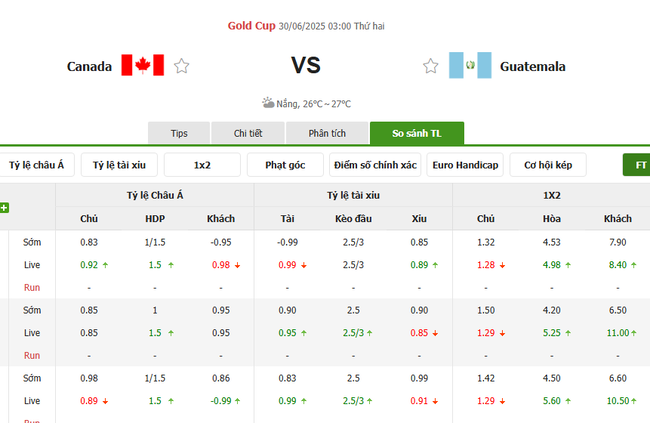Expand rows with green plus icon
This screenshot has width=650, height=423.
(x=5, y=208)
